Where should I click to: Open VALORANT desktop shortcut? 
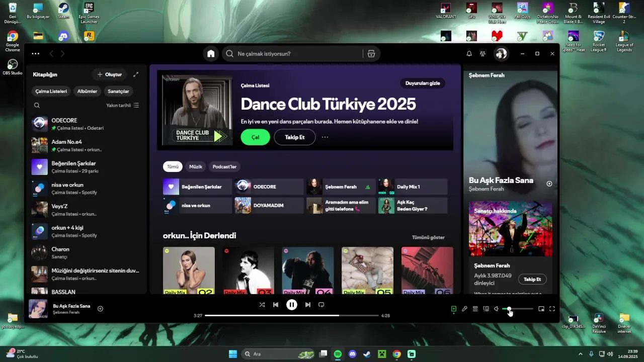coord(446,11)
